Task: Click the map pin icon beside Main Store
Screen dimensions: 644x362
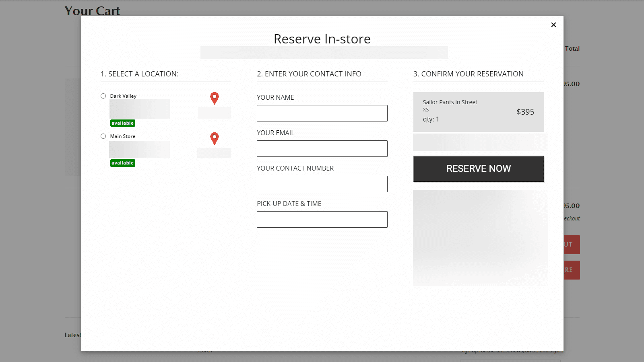Action: (x=214, y=138)
